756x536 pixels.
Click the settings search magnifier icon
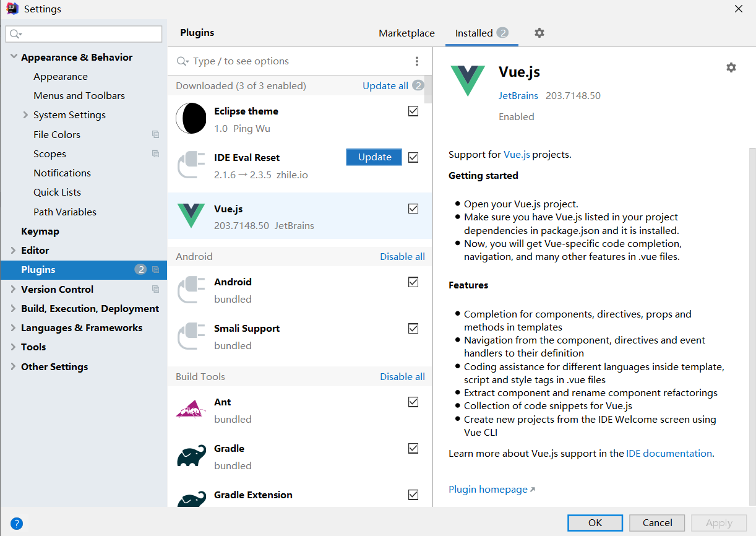point(16,34)
